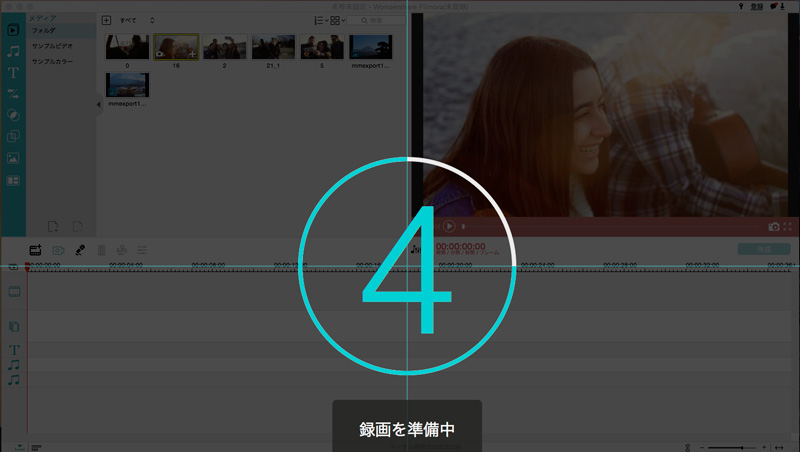Click the download icon in title bar
This screenshot has width=800, height=452.
pos(782,6)
